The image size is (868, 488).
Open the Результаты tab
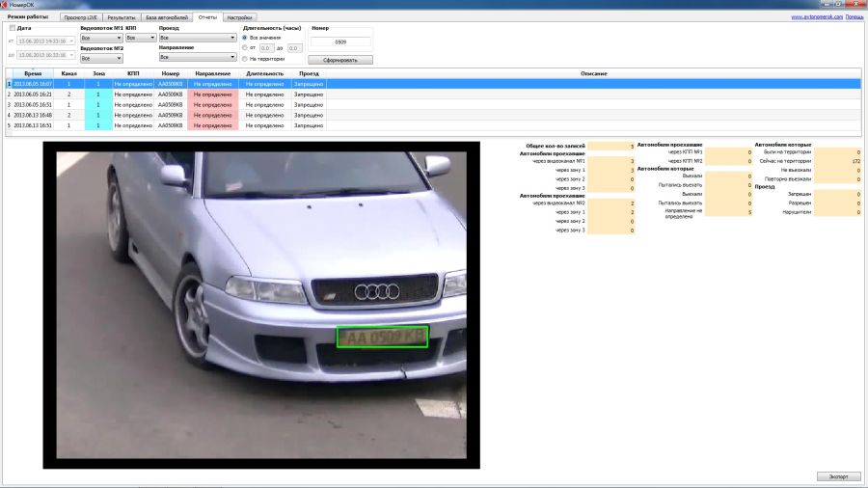(x=122, y=17)
